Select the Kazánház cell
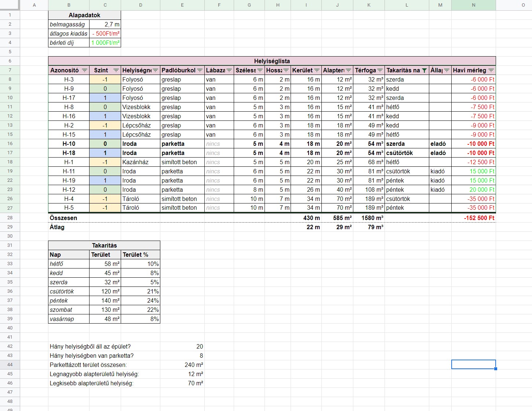 tap(141, 162)
